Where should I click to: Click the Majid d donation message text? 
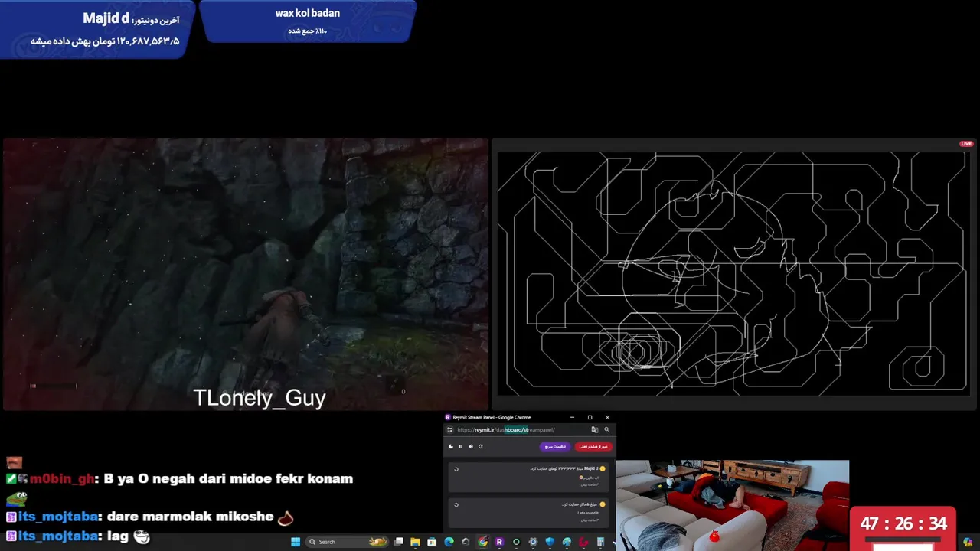click(x=590, y=478)
